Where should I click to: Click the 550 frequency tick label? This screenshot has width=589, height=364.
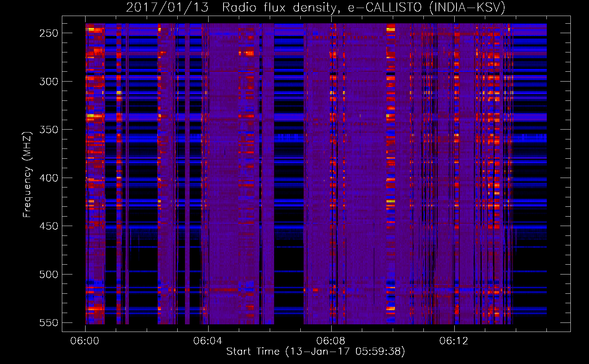(48, 323)
